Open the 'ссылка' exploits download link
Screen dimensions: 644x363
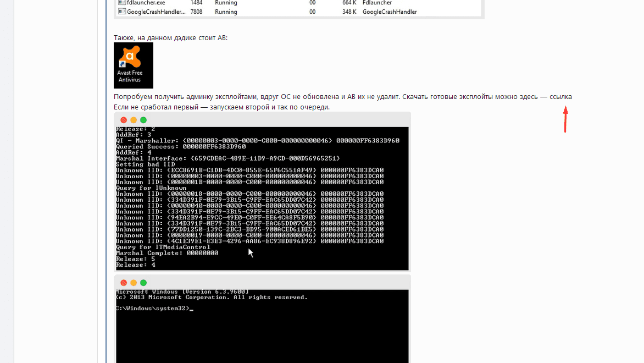tap(560, 97)
